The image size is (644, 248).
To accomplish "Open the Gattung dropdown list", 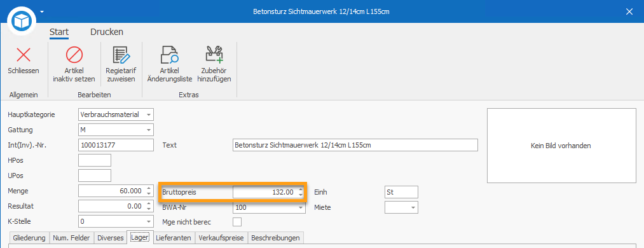I will click(149, 130).
